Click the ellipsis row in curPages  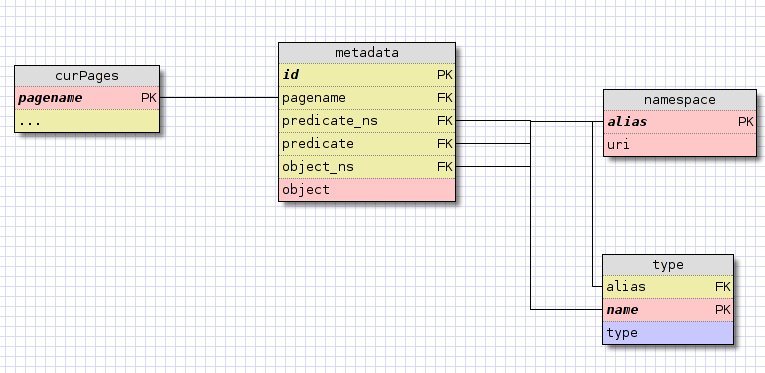tap(87, 121)
